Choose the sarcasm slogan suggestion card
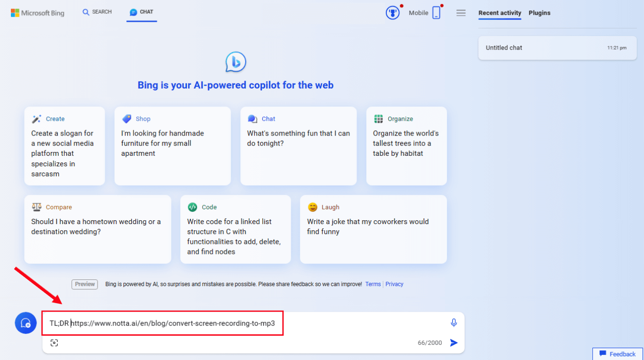 pos(64,146)
